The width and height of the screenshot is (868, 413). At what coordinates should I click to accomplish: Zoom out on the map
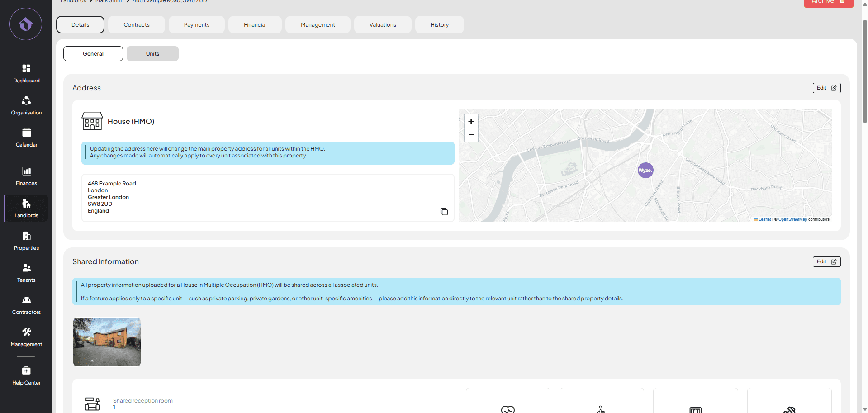[471, 135]
